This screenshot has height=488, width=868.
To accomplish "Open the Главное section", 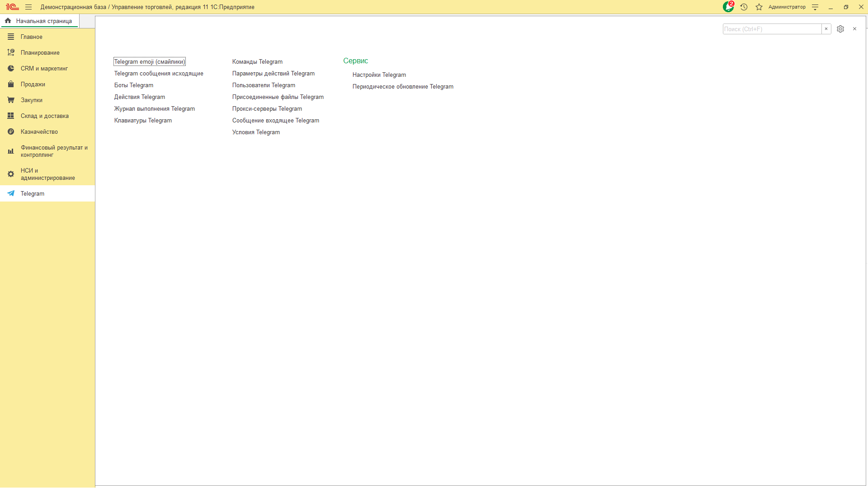I will [x=47, y=37].
